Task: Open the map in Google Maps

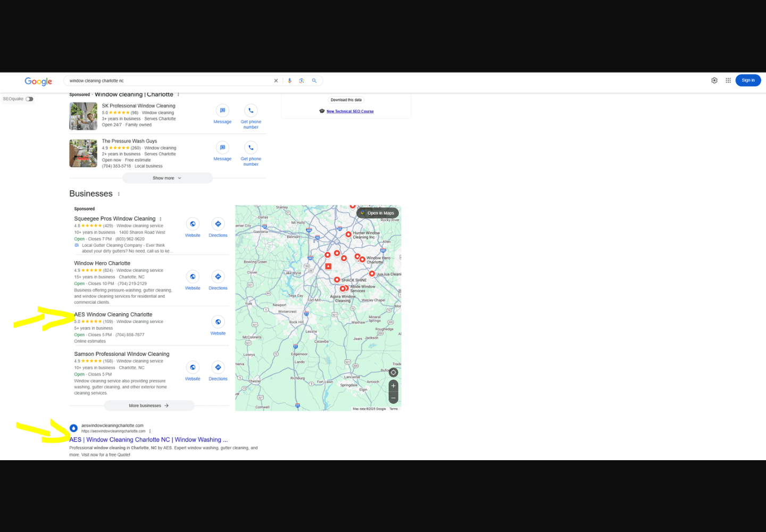Action: pos(378,213)
